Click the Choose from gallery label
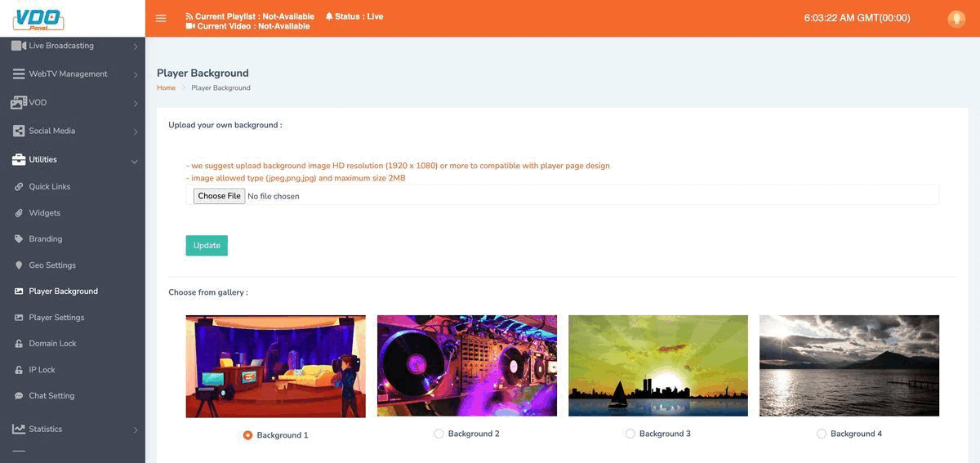The width and height of the screenshot is (980, 463). pyautogui.click(x=208, y=292)
